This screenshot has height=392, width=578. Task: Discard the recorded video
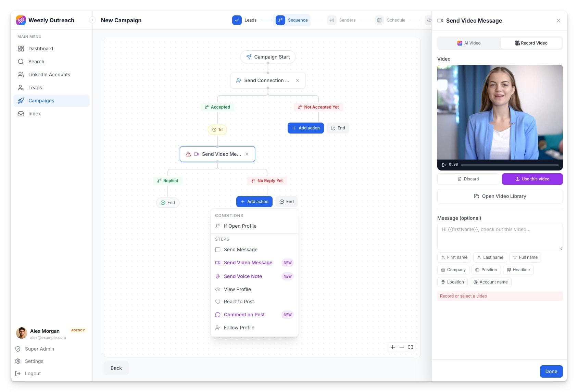pyautogui.click(x=468, y=179)
